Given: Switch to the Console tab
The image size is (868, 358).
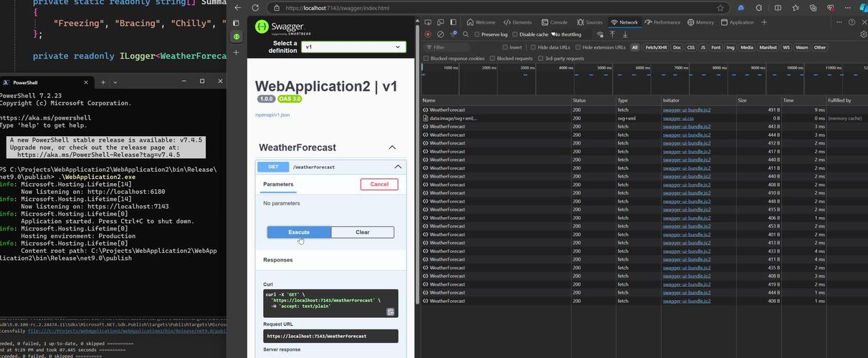Looking at the screenshot, I should [554, 22].
